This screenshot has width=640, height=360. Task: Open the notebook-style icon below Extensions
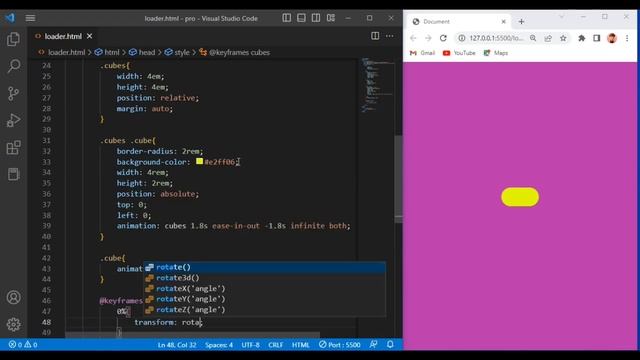pos(13,174)
